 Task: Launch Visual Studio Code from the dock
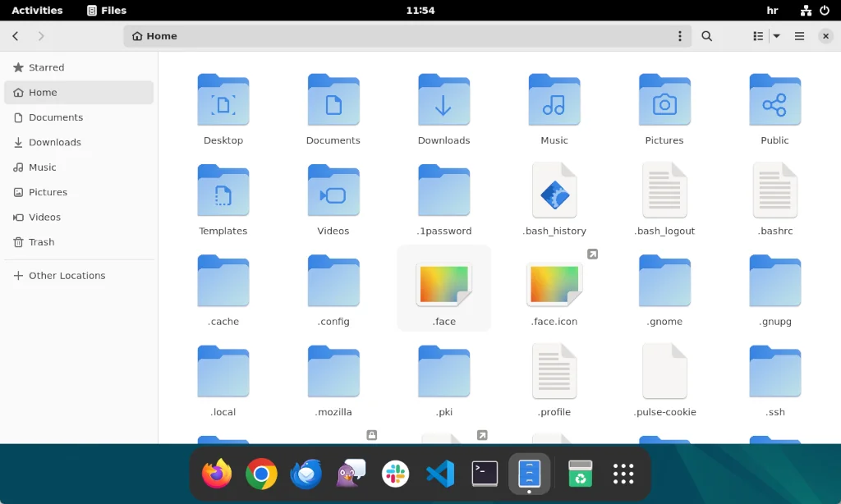440,474
